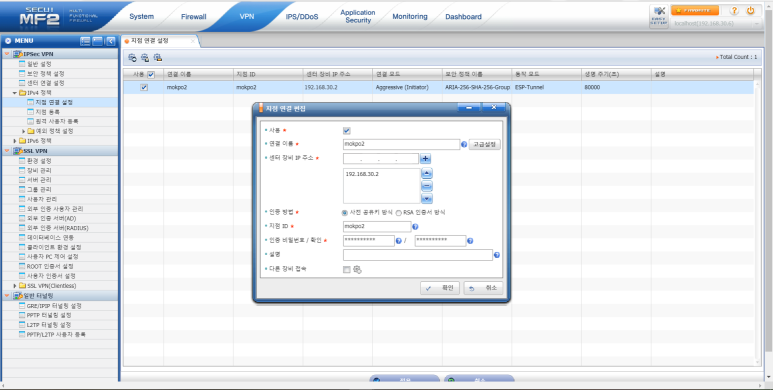This screenshot has width=773, height=390.
Task: Toggle 다른 장비 접속 checkbox
Action: point(347,270)
